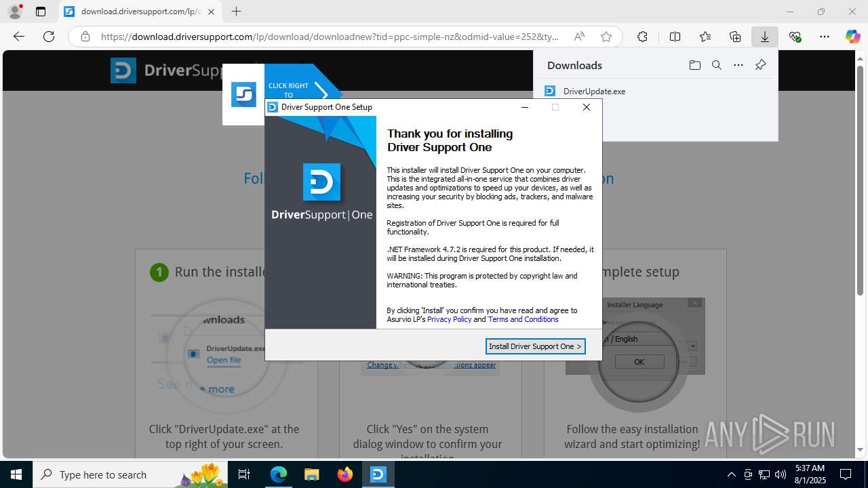This screenshot has width=868, height=488.
Task: Pin the Downloads panel
Action: coord(760,65)
